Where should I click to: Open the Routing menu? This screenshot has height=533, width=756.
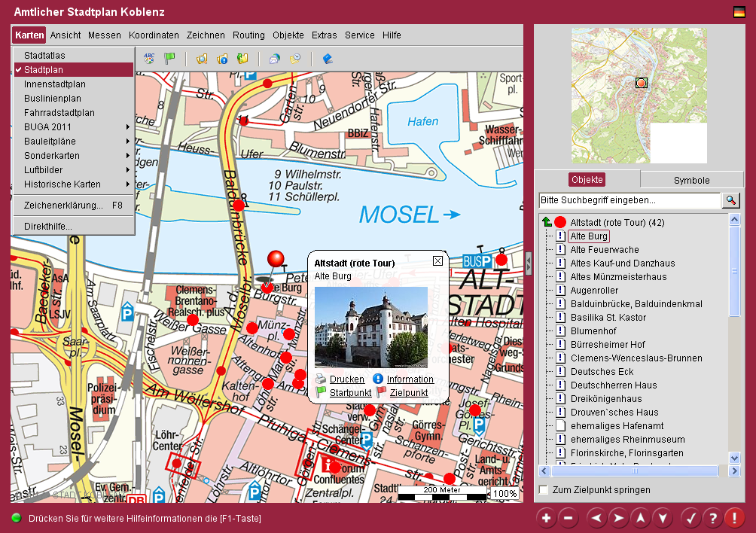coord(248,35)
